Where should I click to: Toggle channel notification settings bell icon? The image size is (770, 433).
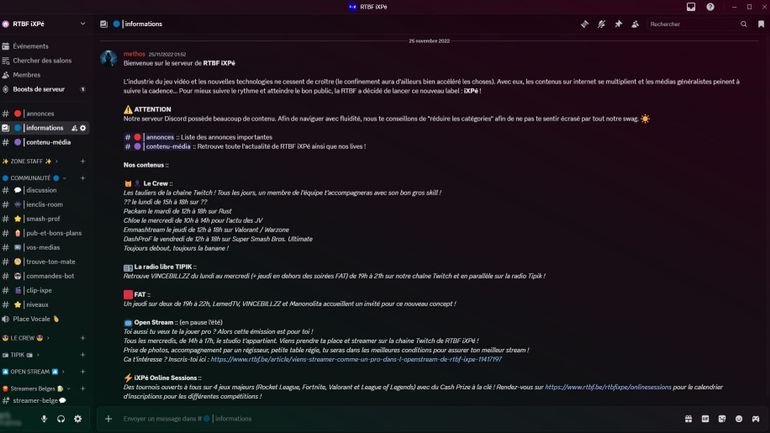[601, 24]
